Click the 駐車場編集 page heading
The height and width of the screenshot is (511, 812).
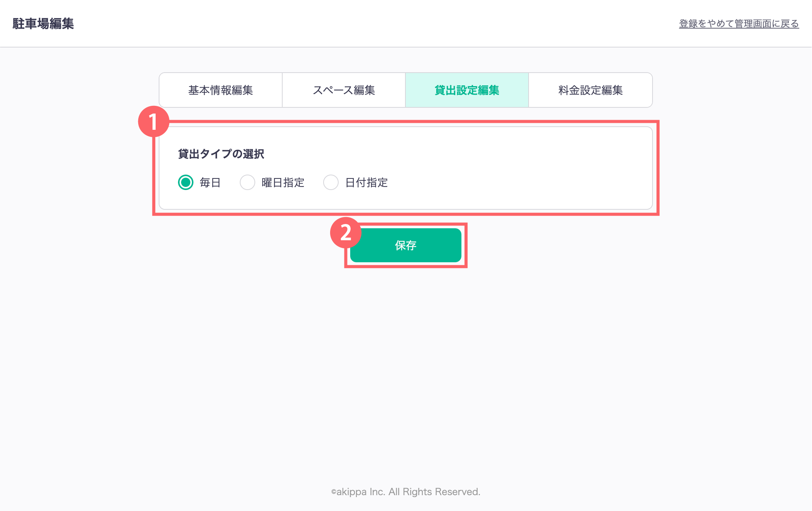coord(43,24)
